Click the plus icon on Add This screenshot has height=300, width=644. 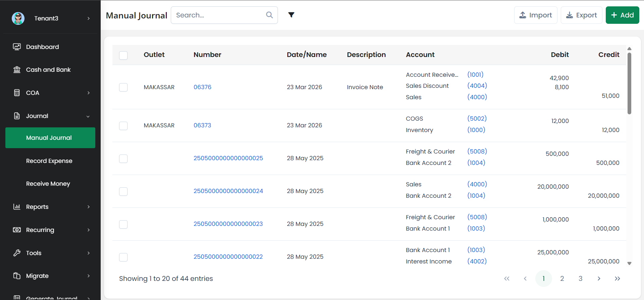[614, 15]
